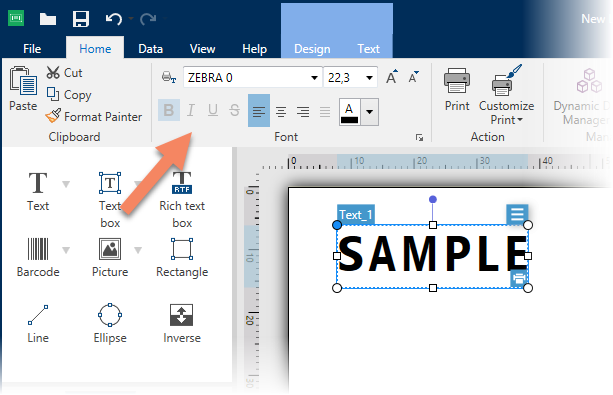This screenshot has width=613, height=395.
Task: Toggle Underline formatting
Action: pyautogui.click(x=213, y=110)
